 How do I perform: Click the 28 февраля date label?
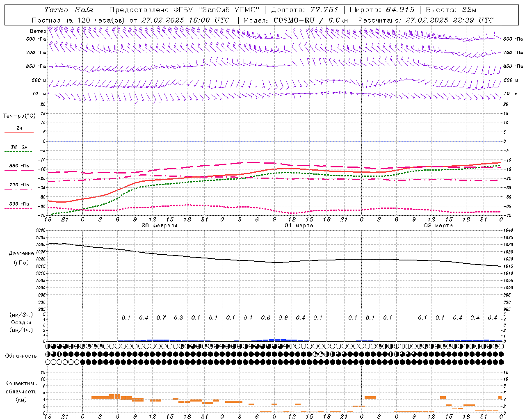tap(160, 226)
